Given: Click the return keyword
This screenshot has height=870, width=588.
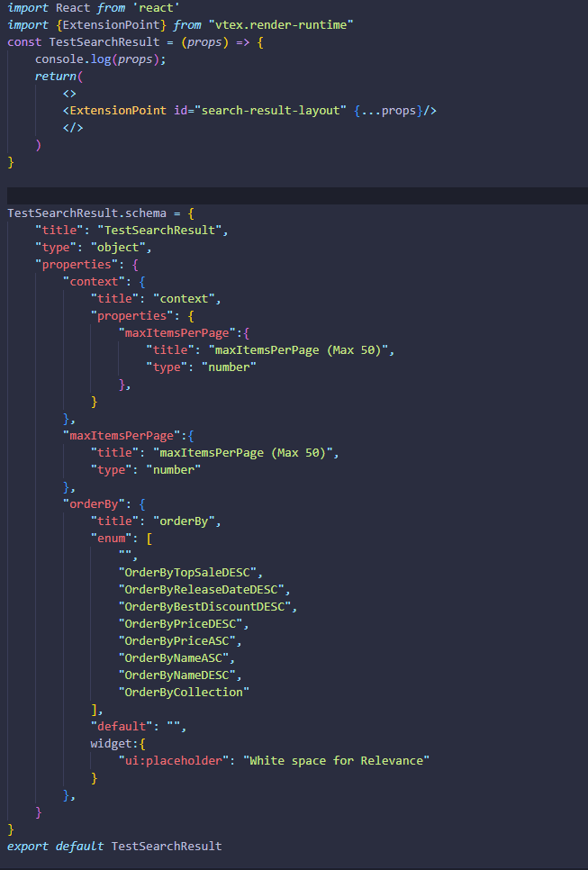Looking at the screenshot, I should 56,77.
